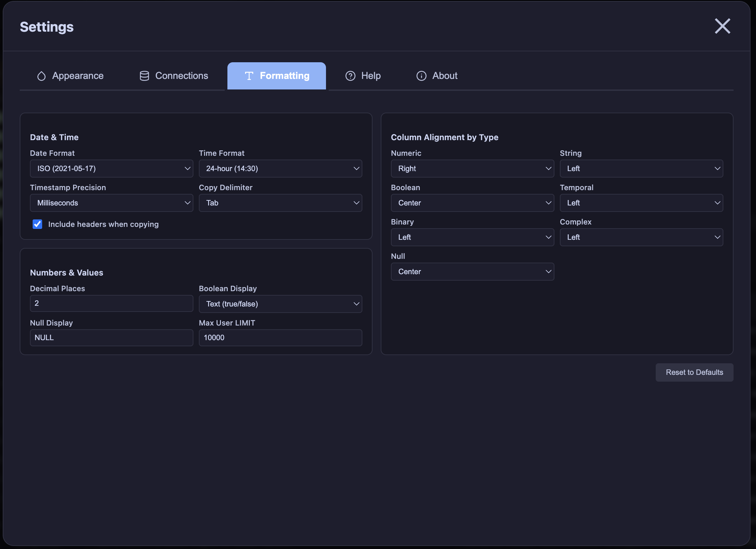The image size is (756, 549).
Task: Select the Connections database icon
Action: (144, 76)
